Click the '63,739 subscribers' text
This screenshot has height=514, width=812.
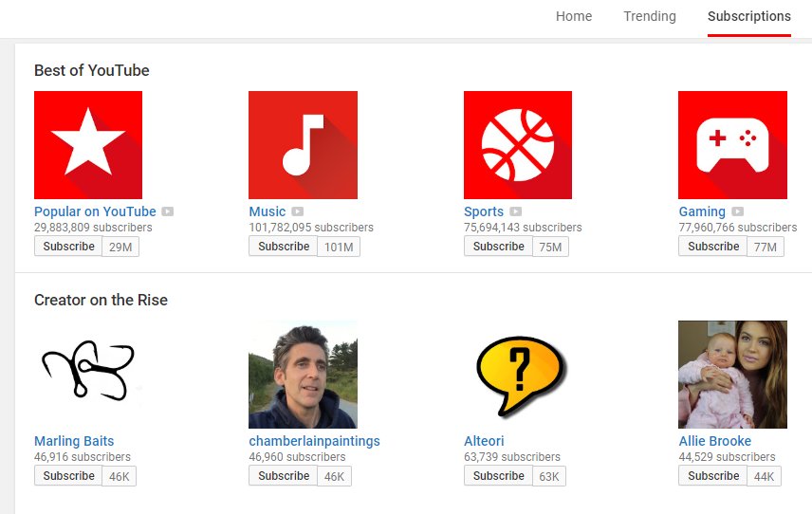coord(512,456)
